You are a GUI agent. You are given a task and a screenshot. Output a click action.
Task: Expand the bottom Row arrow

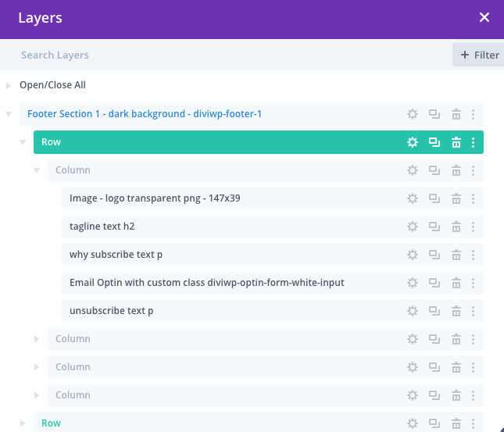click(23, 423)
